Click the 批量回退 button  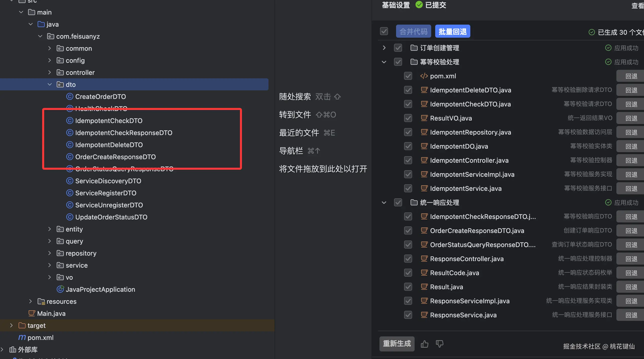tap(453, 31)
